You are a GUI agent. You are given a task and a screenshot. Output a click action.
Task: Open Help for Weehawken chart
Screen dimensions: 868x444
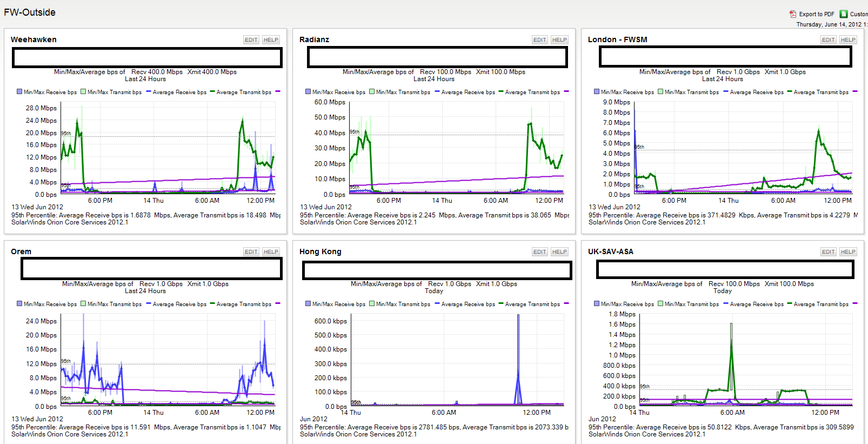(271, 40)
